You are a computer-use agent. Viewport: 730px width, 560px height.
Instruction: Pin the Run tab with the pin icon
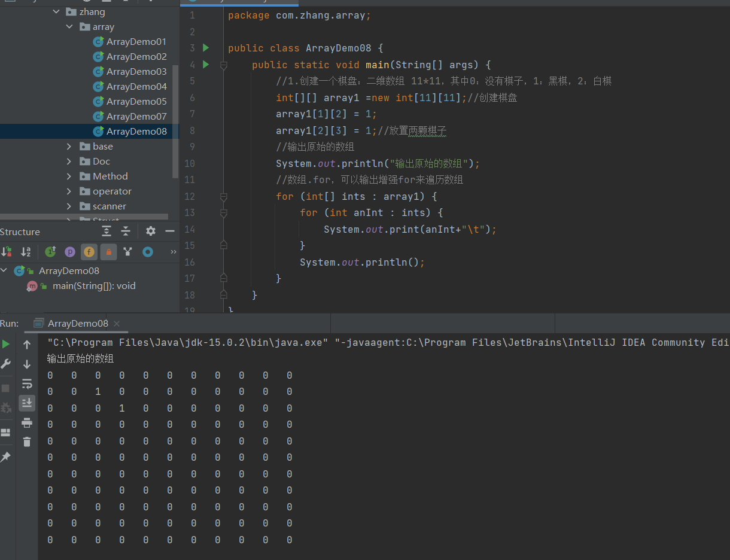coord(6,457)
